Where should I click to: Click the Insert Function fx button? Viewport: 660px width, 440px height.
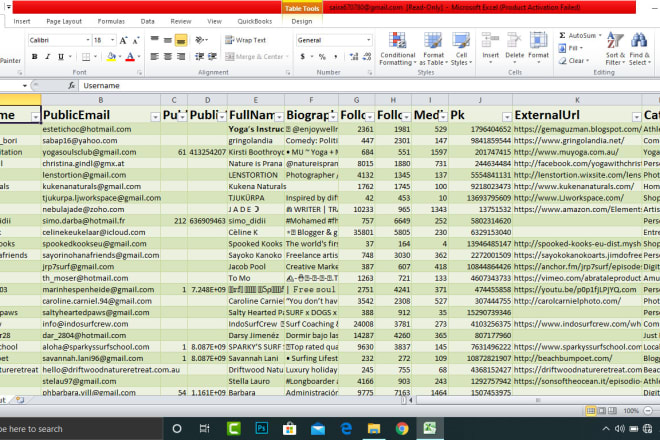coord(72,85)
